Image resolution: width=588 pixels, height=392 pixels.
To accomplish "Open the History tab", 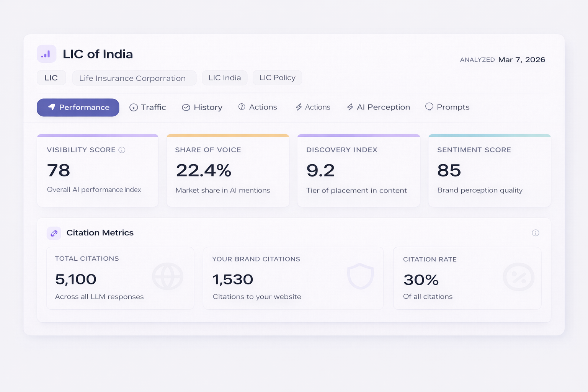I will pos(202,108).
